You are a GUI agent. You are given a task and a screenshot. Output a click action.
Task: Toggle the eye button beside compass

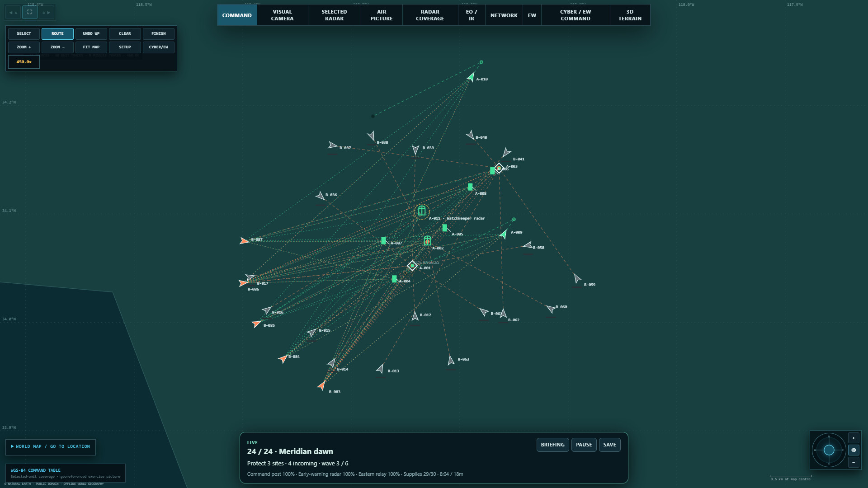click(x=854, y=450)
